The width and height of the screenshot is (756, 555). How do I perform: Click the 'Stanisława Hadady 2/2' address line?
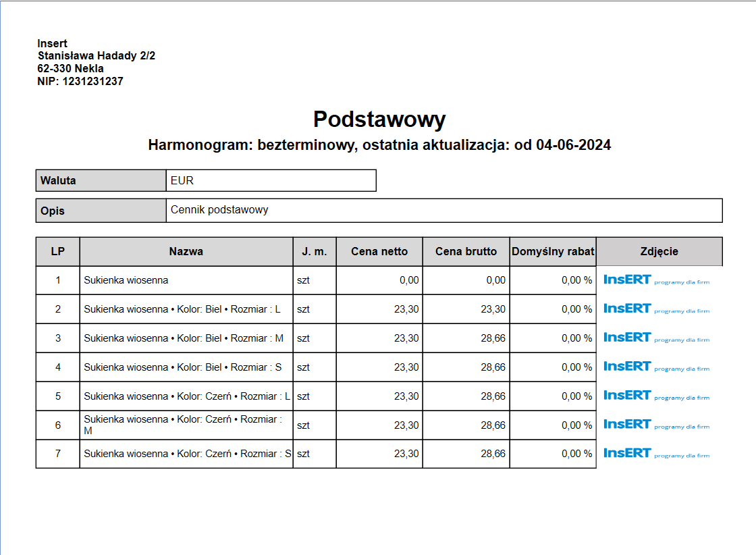pos(97,56)
